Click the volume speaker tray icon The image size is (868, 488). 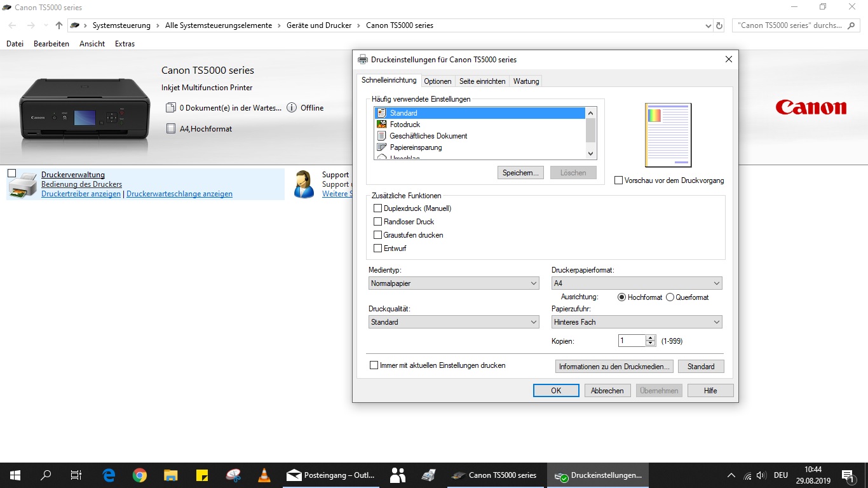761,475
